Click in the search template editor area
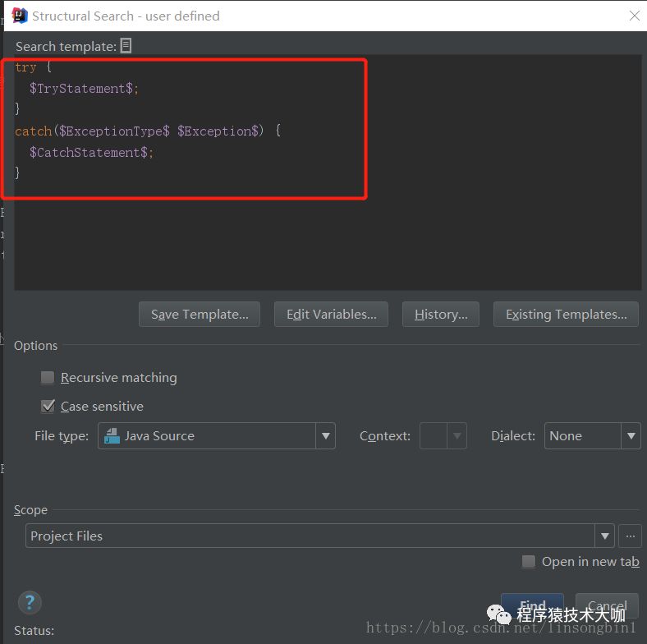647x644 pixels. point(328,172)
